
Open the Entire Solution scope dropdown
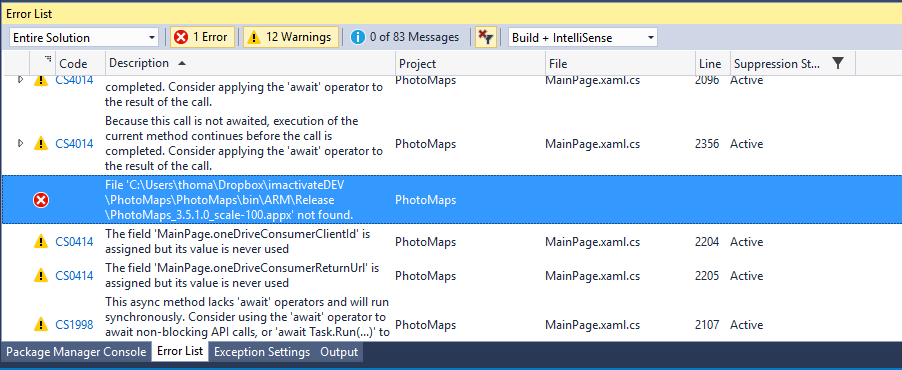tap(84, 38)
